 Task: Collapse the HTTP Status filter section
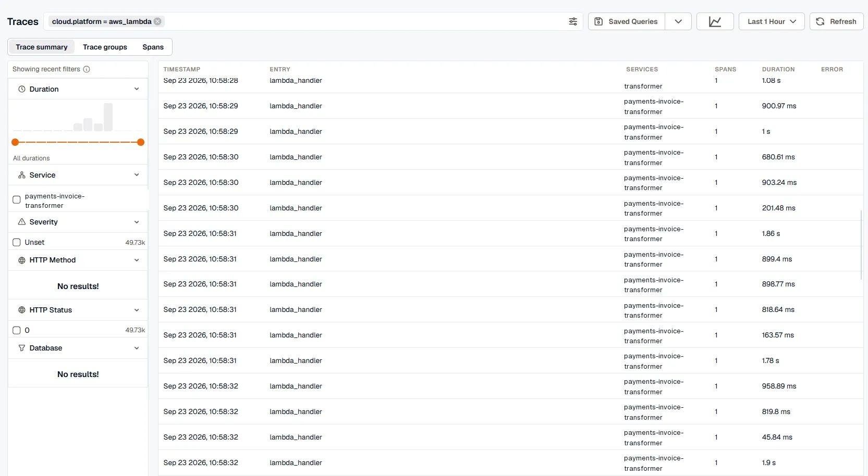(137, 310)
